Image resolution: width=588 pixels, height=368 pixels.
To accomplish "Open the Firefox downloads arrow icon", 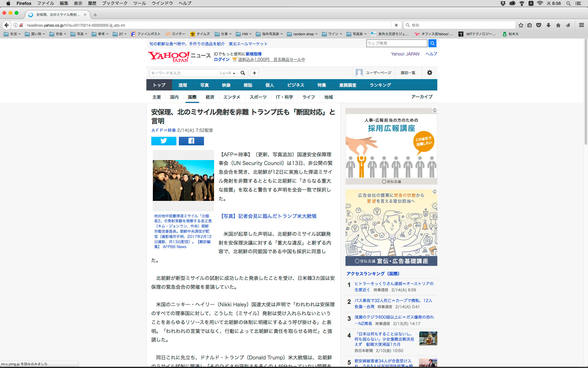I will [x=548, y=25].
